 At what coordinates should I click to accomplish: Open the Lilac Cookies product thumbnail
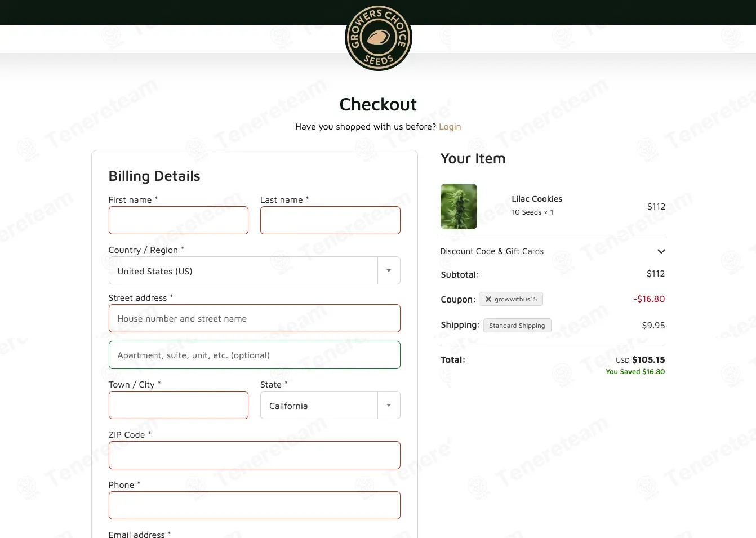click(x=459, y=206)
